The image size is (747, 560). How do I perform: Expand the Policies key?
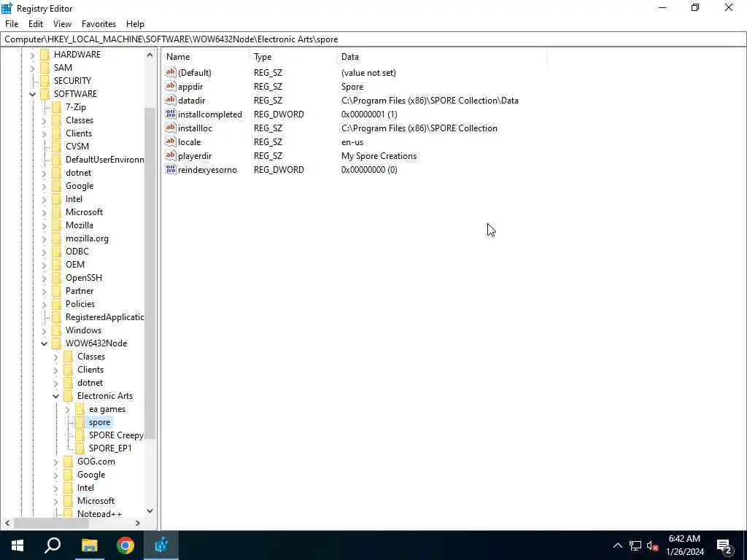tap(44, 304)
